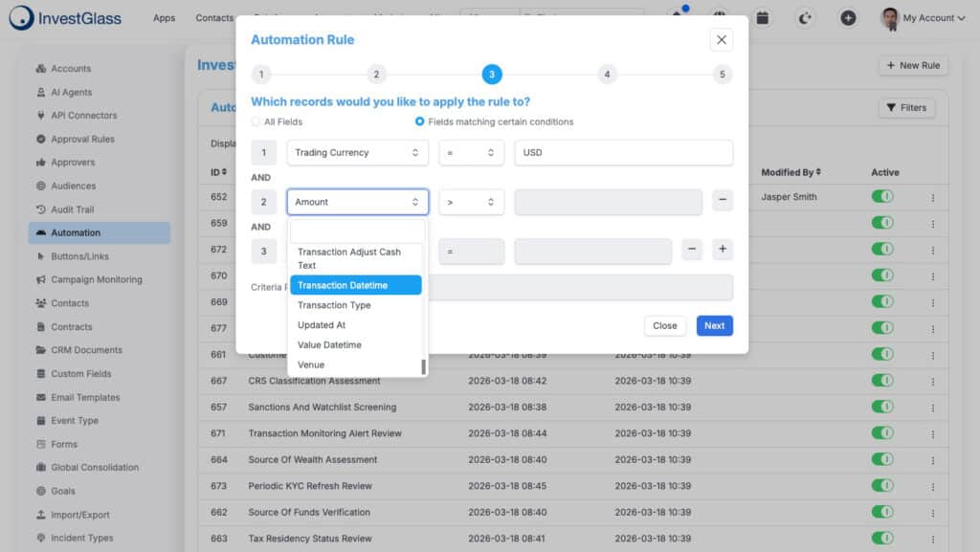Open Approval Rules in sidebar
This screenshot has height=552, width=980.
(x=75, y=140)
